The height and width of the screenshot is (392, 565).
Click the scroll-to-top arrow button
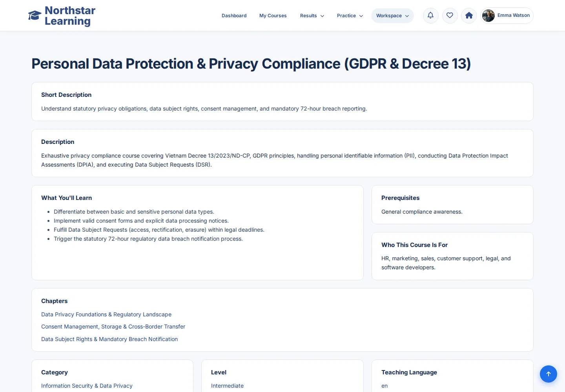pos(549,374)
